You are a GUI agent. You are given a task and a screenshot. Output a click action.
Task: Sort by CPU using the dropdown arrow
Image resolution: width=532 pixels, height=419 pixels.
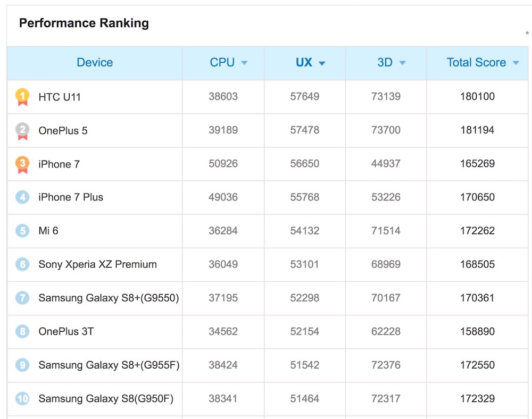point(244,63)
